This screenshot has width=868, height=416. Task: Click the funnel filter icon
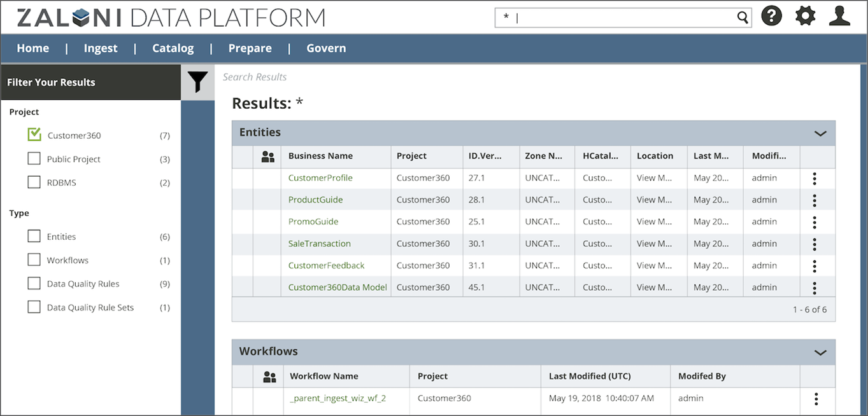pyautogui.click(x=197, y=81)
